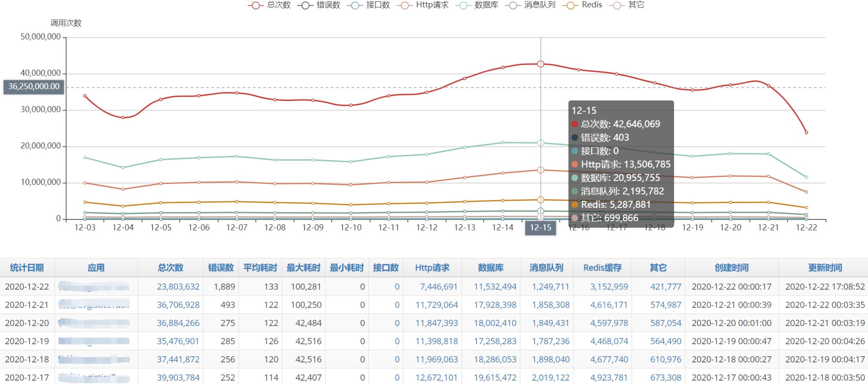The width and height of the screenshot is (868, 384).
Task: Hide the 错误数 series in legend
Action: click(319, 5)
